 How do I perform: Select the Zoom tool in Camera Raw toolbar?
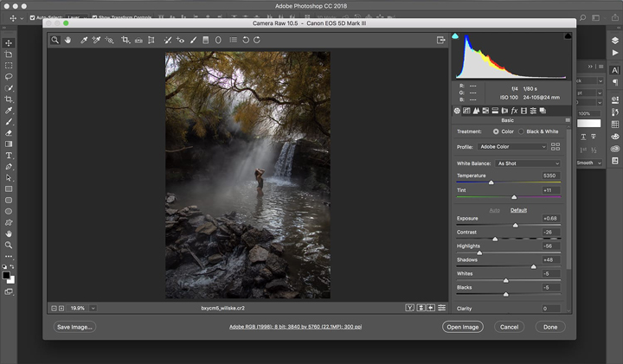coord(55,40)
